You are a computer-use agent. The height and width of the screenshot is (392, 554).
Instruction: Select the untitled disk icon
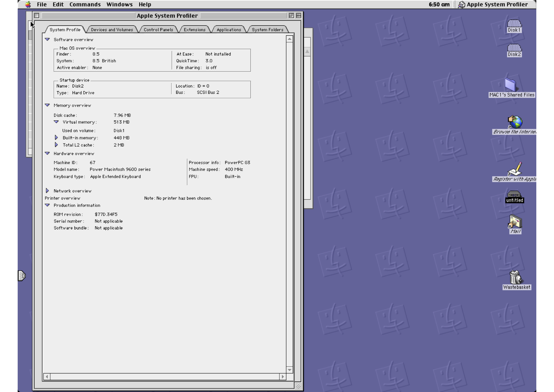tap(514, 194)
